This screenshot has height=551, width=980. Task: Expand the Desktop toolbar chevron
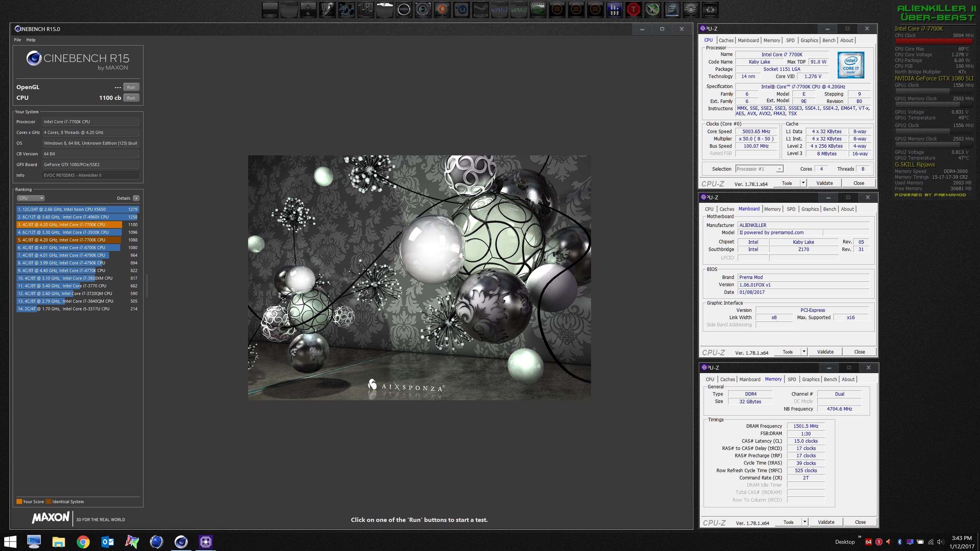859,537
